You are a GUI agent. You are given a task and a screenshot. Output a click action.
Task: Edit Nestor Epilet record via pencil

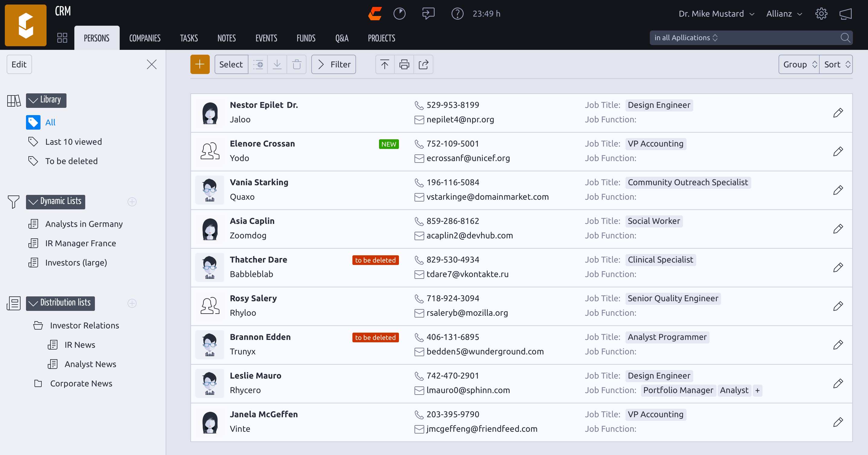[838, 113]
